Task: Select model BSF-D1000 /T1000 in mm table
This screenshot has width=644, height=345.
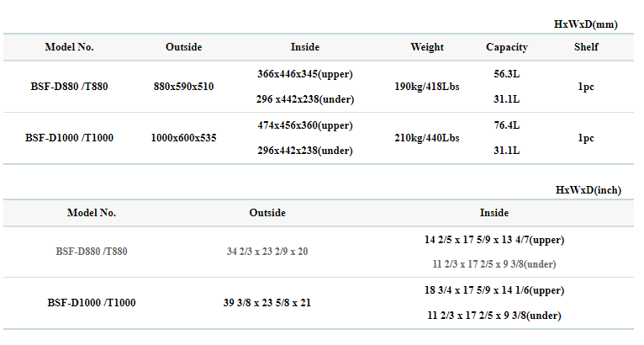Action: coord(69,138)
